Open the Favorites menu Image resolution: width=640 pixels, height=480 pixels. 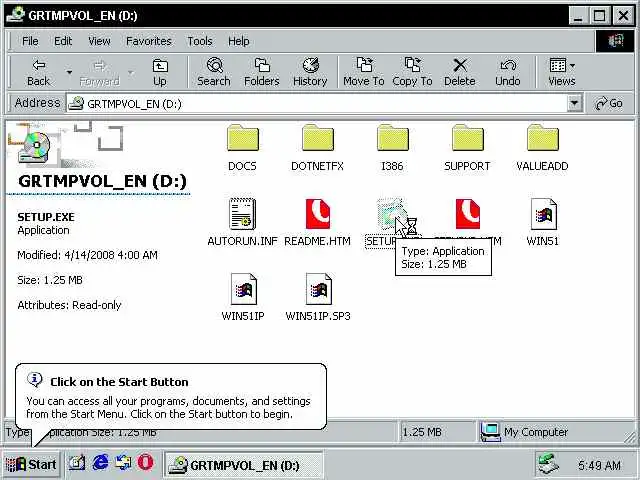149,41
